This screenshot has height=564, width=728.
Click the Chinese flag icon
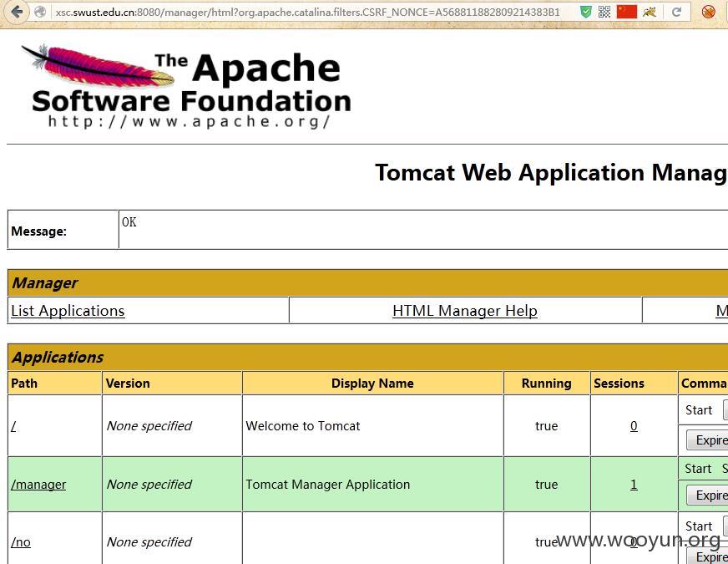(626, 12)
